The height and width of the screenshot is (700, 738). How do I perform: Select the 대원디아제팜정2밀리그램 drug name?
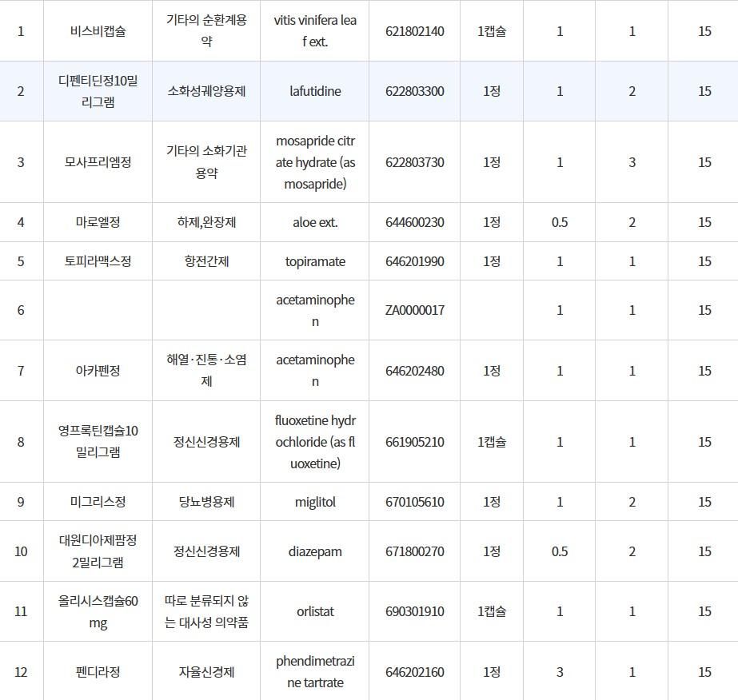[x=98, y=551]
